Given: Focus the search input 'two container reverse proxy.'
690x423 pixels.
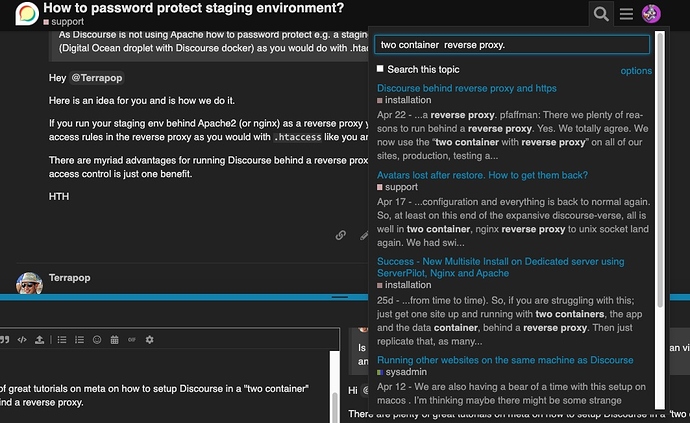Looking at the screenshot, I should pos(512,45).
